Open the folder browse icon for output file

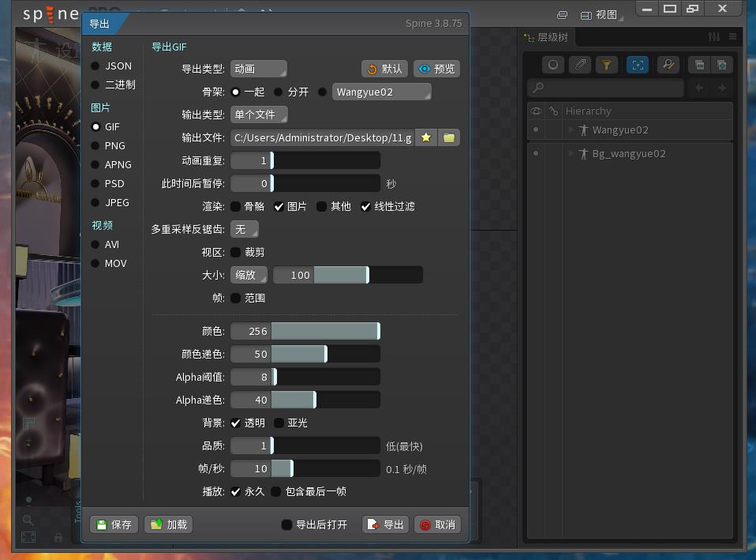tap(449, 138)
